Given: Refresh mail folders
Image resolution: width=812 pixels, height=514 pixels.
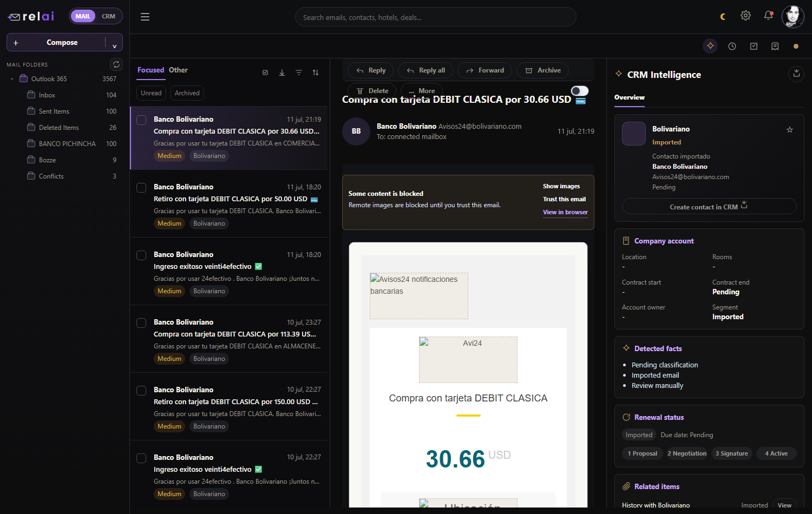Looking at the screenshot, I should 116,64.
